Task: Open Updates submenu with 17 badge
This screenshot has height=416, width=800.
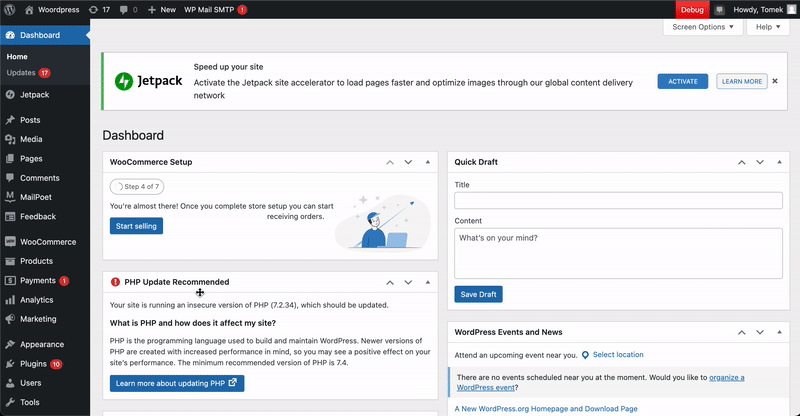Action: [x=28, y=73]
